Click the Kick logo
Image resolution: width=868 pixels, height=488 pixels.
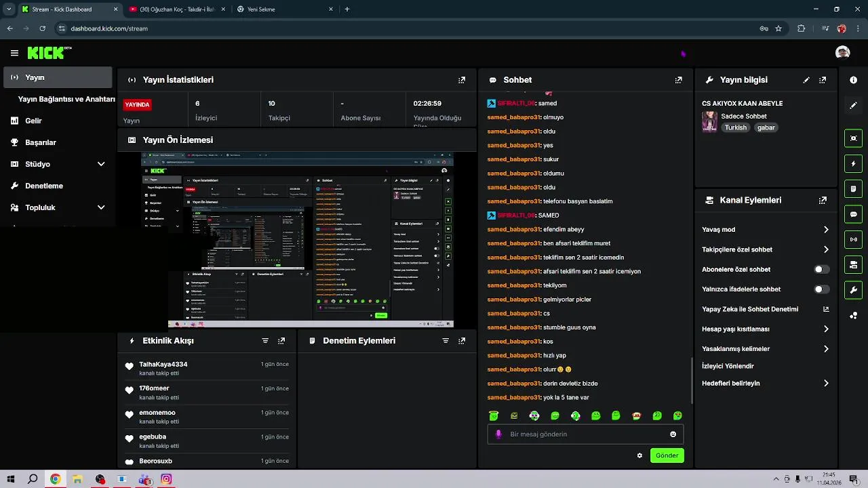[50, 53]
